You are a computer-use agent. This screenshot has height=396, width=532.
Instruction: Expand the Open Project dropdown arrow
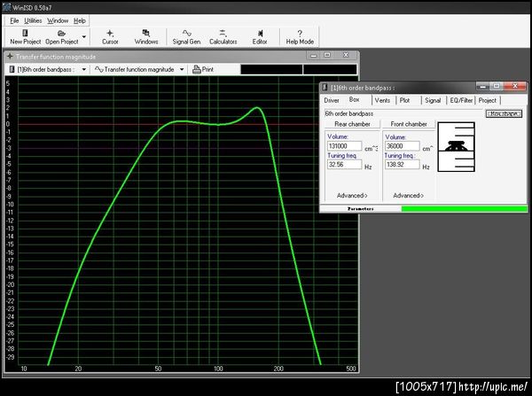(84, 37)
